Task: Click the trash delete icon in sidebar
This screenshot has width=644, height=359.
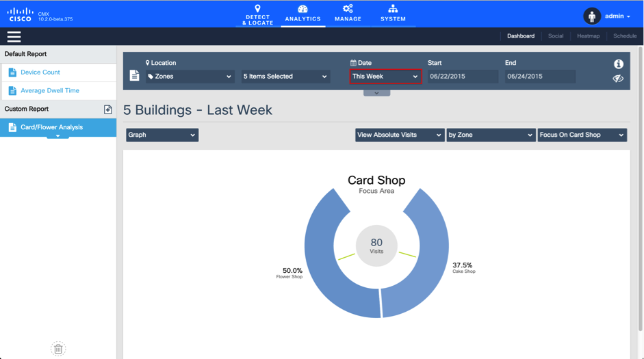Action: pos(58,349)
